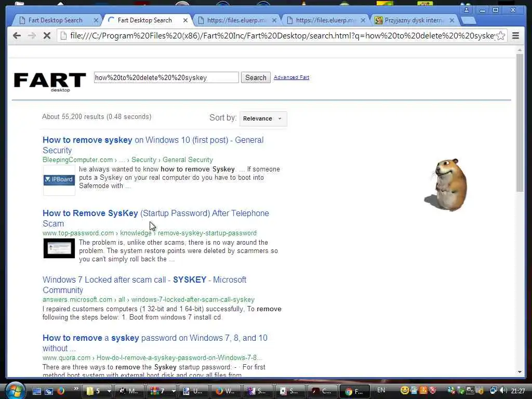Image resolution: width=532 pixels, height=399 pixels.
Task: Click the top-password result screenshot thumbnail
Action: [59, 248]
